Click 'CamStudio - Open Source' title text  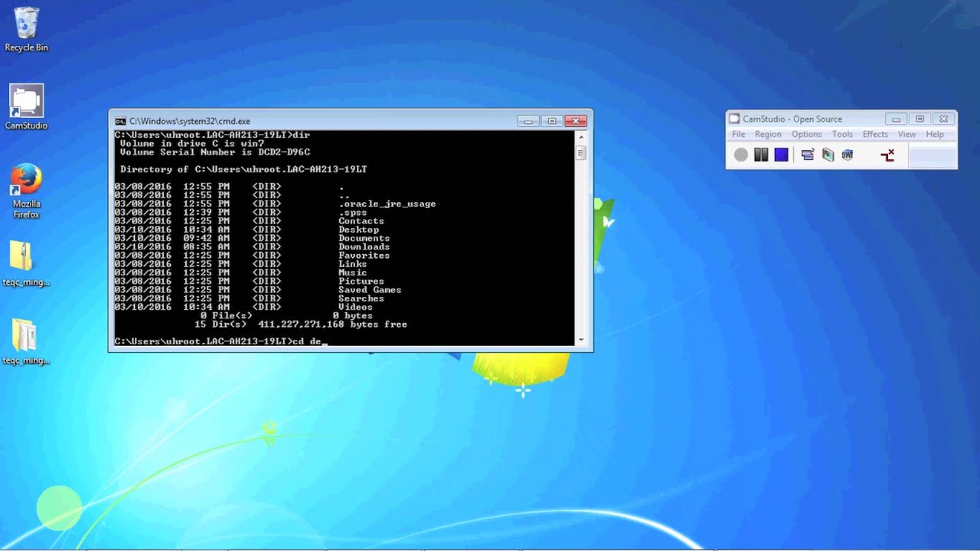click(792, 119)
